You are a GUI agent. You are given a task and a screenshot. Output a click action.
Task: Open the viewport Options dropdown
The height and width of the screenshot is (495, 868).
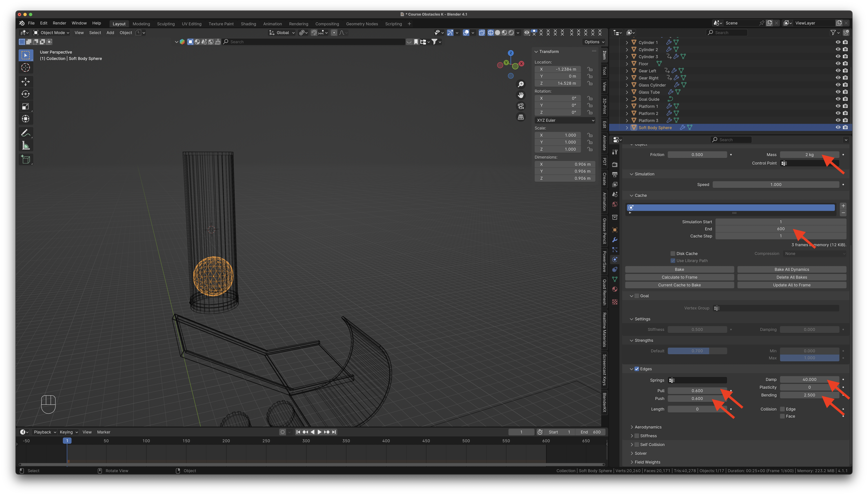click(594, 42)
